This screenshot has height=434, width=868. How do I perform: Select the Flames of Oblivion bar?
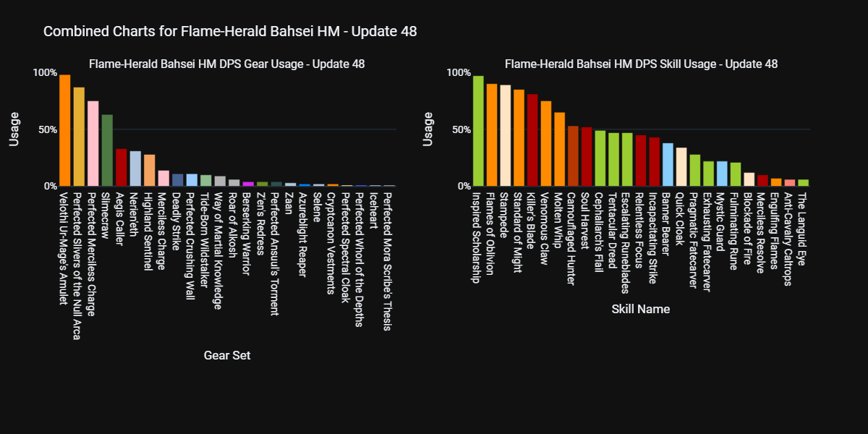tap(492, 135)
